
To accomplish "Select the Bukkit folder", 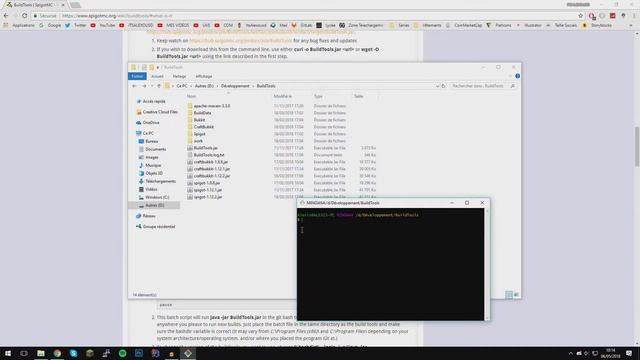I will tap(199, 120).
